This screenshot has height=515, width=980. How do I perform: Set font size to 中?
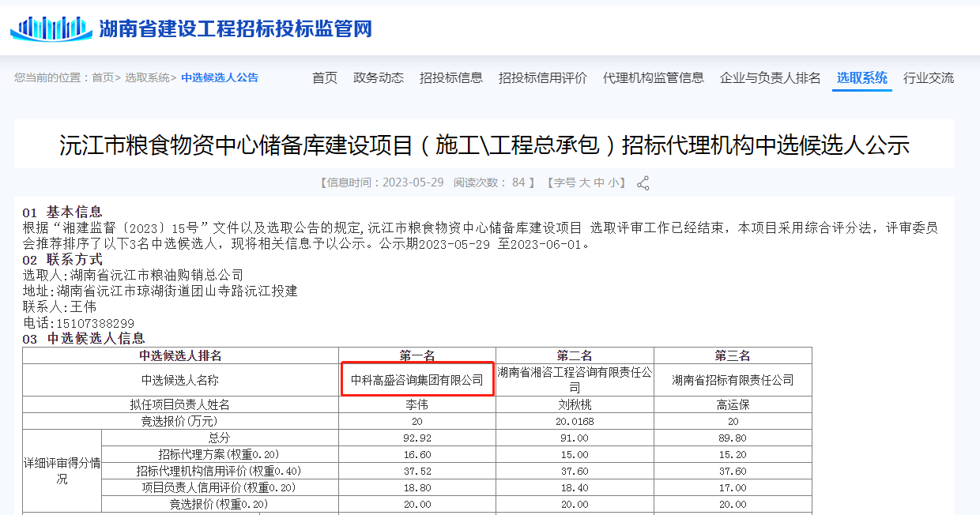pos(599,182)
